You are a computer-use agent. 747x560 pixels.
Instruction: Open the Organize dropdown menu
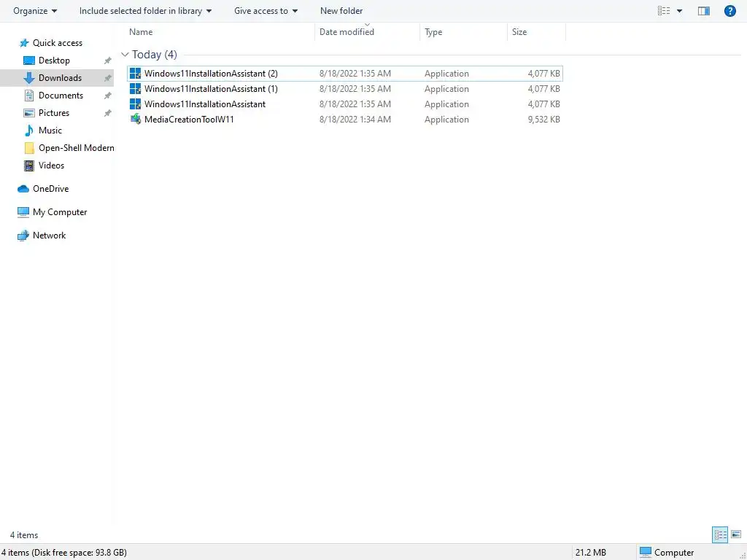click(35, 10)
